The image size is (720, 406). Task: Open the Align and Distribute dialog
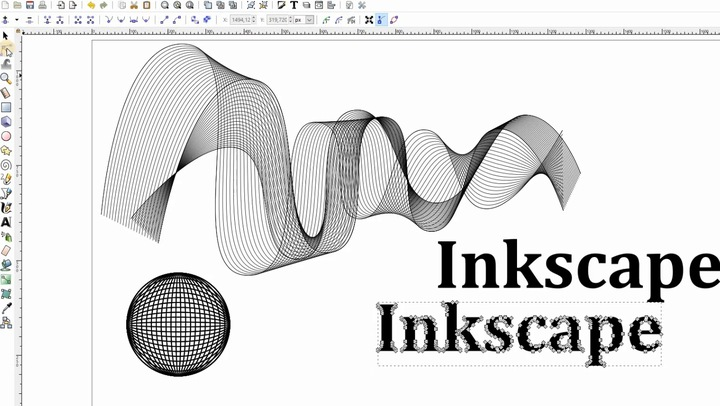pos(331,6)
